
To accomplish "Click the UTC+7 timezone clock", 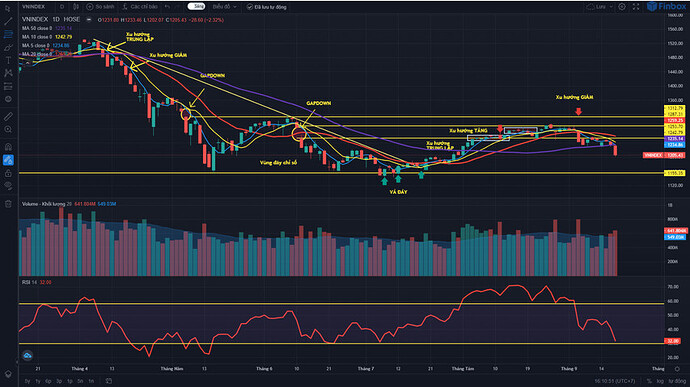I will pyautogui.click(x=615, y=381).
